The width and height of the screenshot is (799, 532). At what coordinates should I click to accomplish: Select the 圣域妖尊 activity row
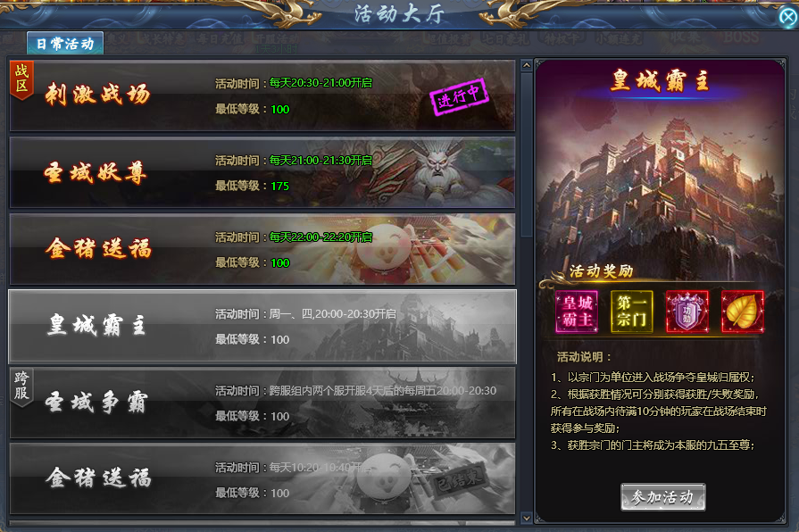[x=262, y=173]
